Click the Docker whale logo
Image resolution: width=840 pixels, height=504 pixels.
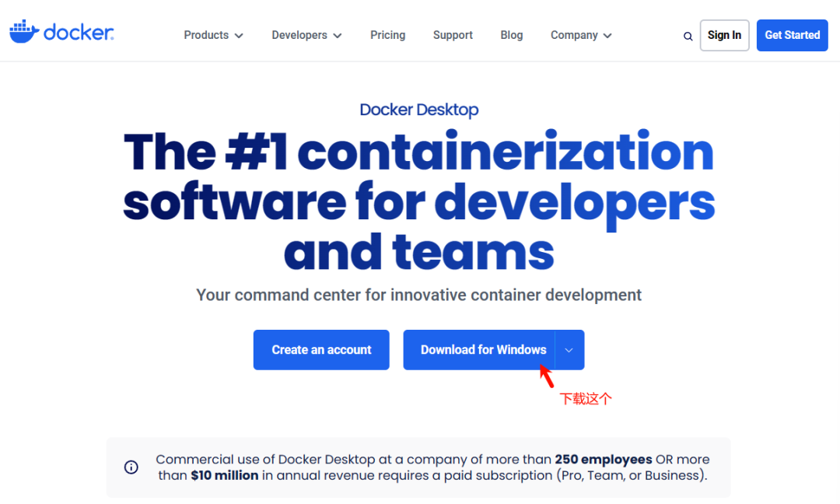coord(61,32)
